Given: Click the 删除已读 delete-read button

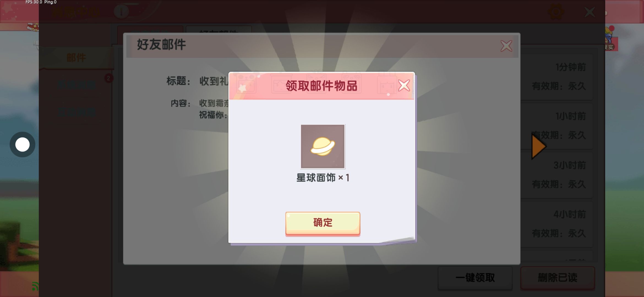Looking at the screenshot, I should [x=558, y=278].
